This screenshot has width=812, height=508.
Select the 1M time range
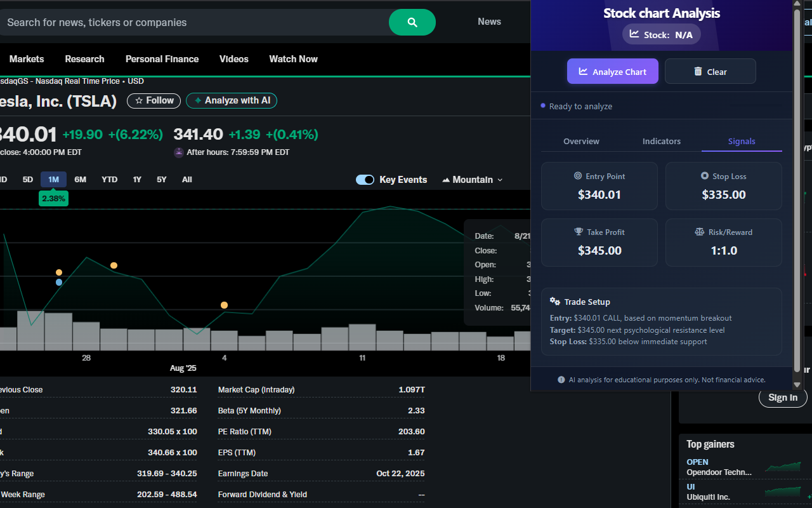pos(53,180)
